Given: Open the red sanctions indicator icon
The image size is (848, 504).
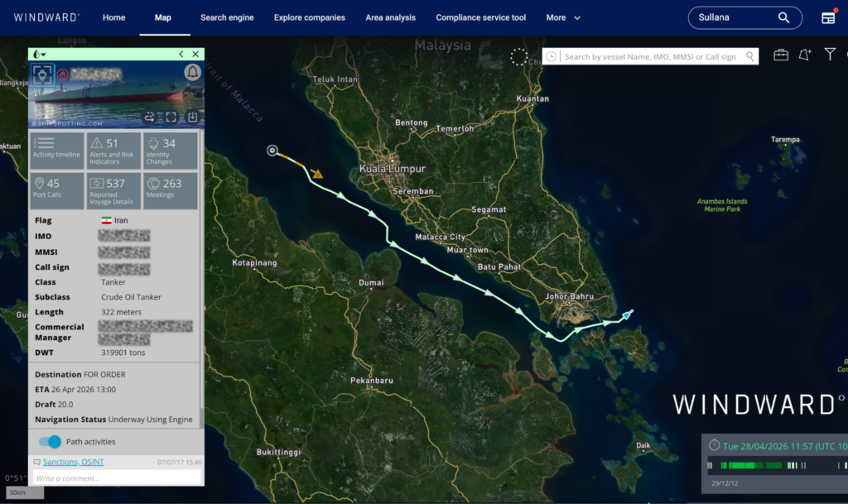Looking at the screenshot, I should click(62, 74).
